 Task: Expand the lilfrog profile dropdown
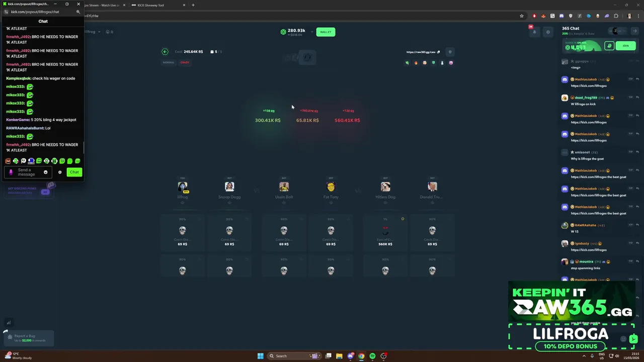pos(99,32)
